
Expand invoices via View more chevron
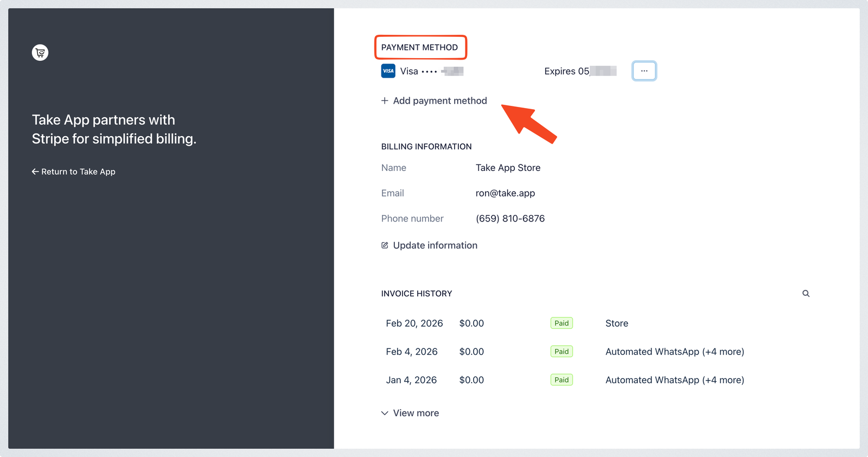[385, 413]
